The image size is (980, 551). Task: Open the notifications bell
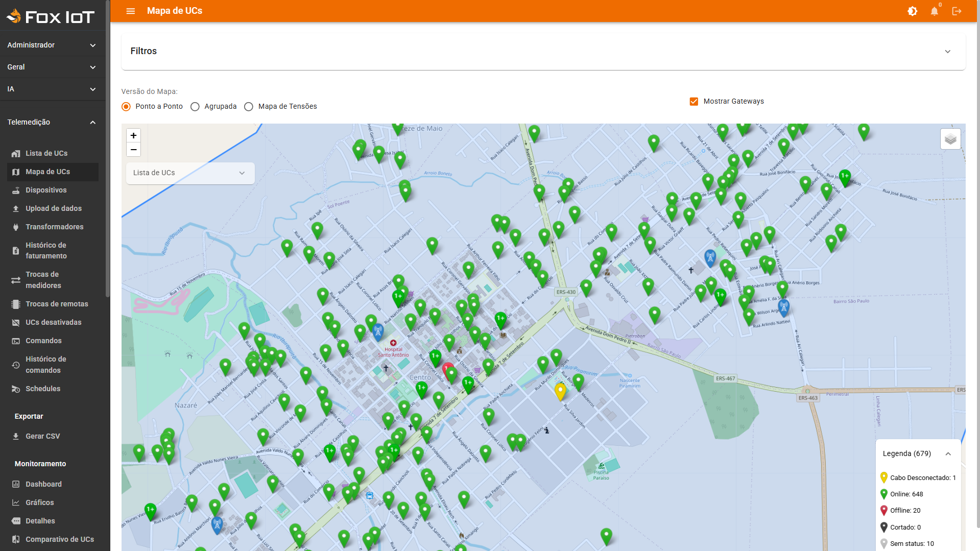pyautogui.click(x=934, y=11)
